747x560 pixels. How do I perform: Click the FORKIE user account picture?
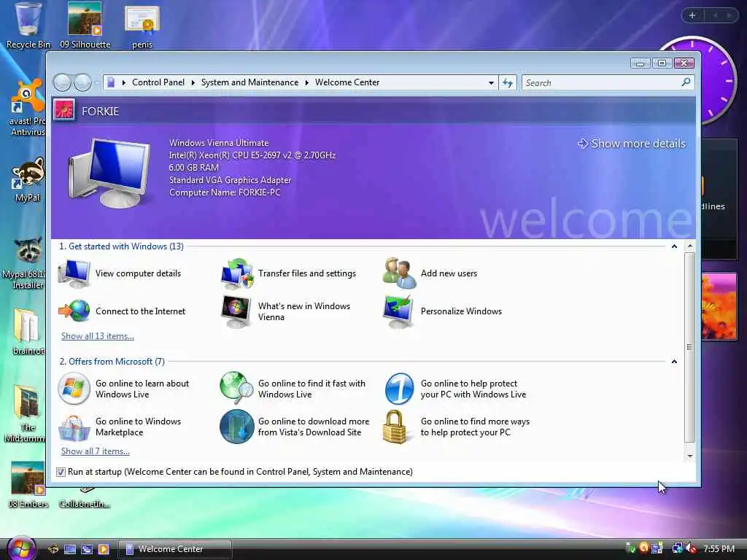pyautogui.click(x=64, y=110)
